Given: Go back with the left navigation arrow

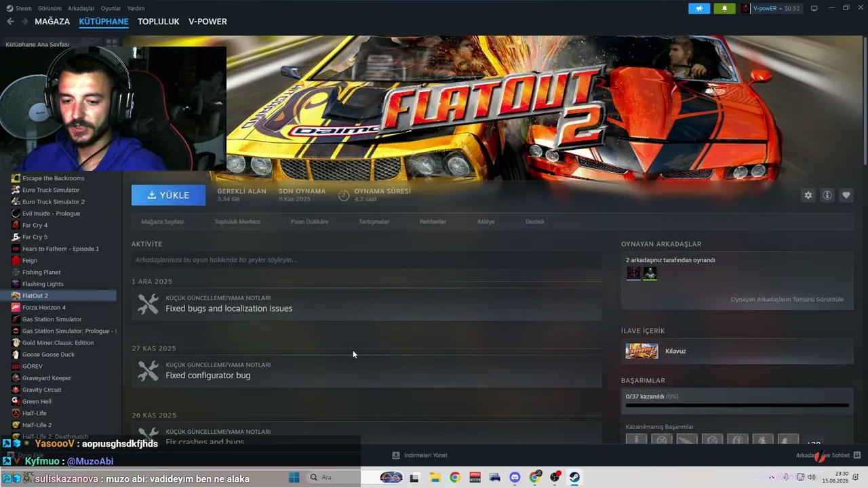Looking at the screenshot, I should 10,22.
